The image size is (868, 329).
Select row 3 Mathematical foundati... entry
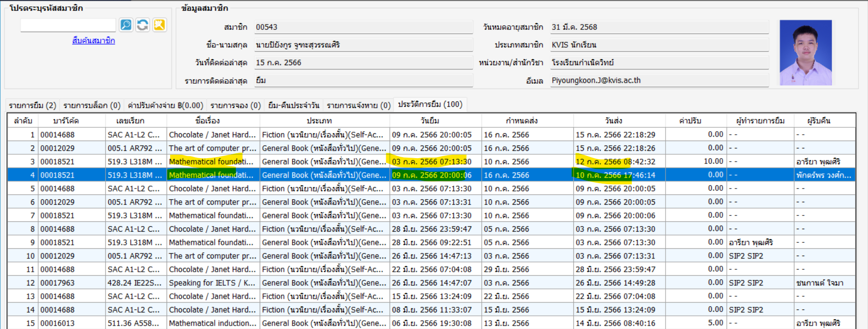pyautogui.click(x=211, y=162)
